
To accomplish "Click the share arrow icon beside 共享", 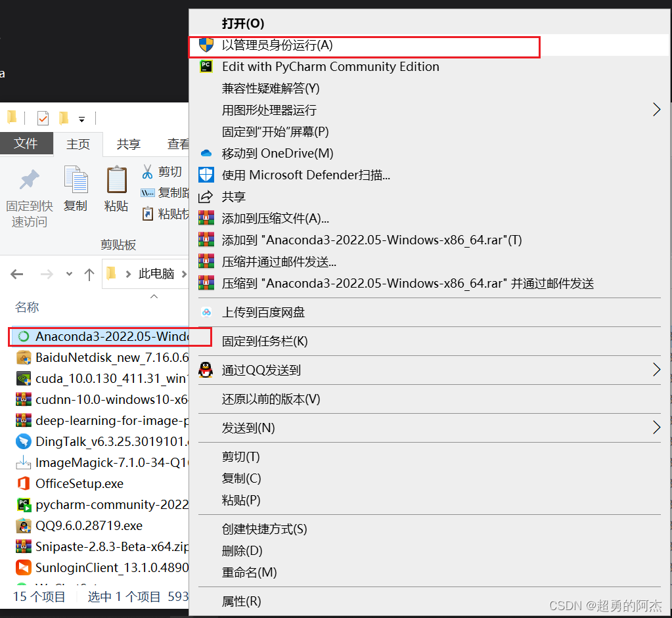I will tap(206, 197).
